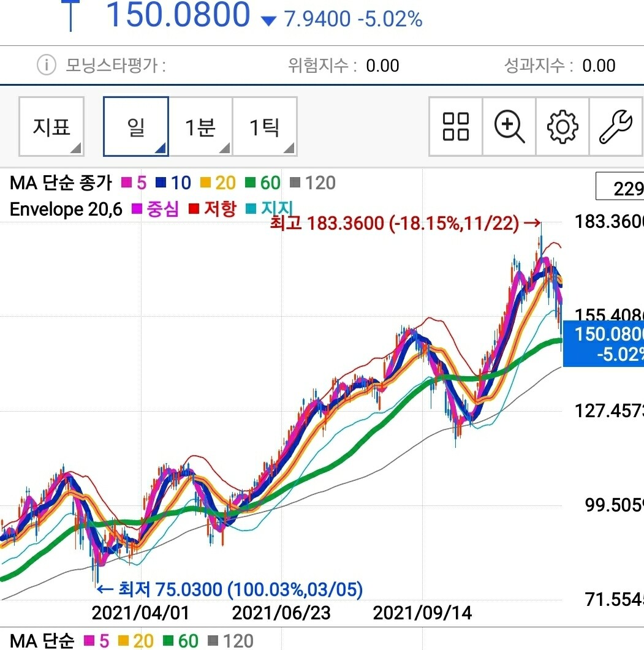
Task: Tap the blue candlestick icon beside the price
Action: click(72, 15)
